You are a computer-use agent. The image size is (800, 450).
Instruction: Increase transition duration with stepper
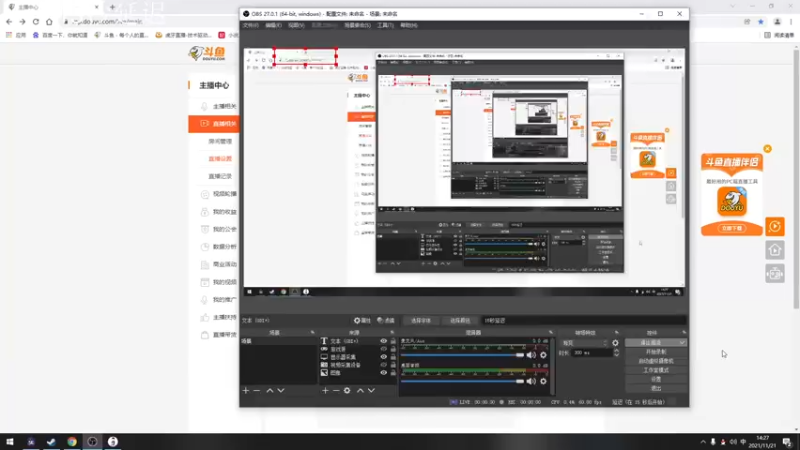616,351
